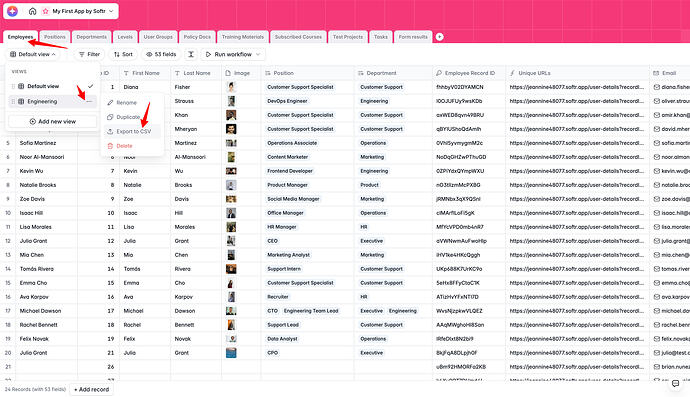Open Julia Grant CFO's image thumbnail
Image resolution: width=690 pixels, height=397 pixels.
pyautogui.click(x=231, y=353)
